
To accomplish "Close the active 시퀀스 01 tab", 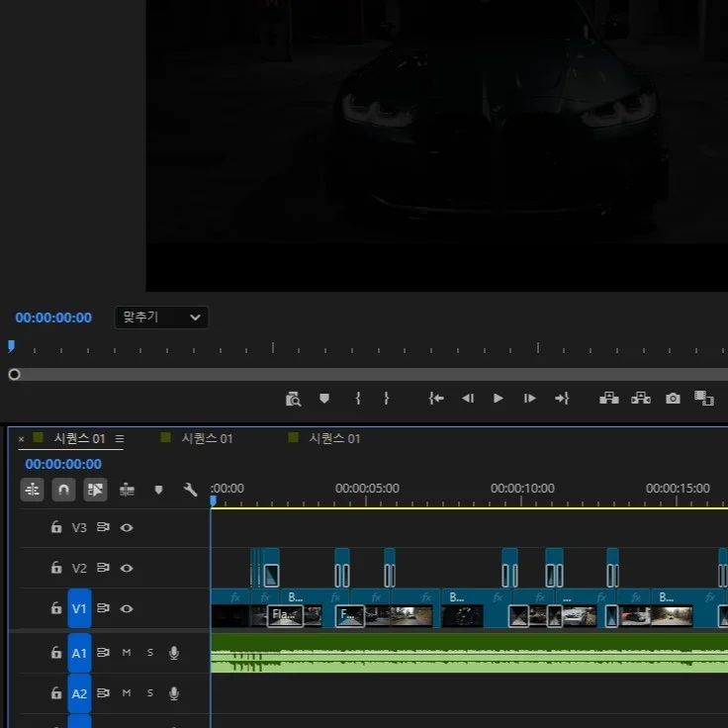I will 21,439.
